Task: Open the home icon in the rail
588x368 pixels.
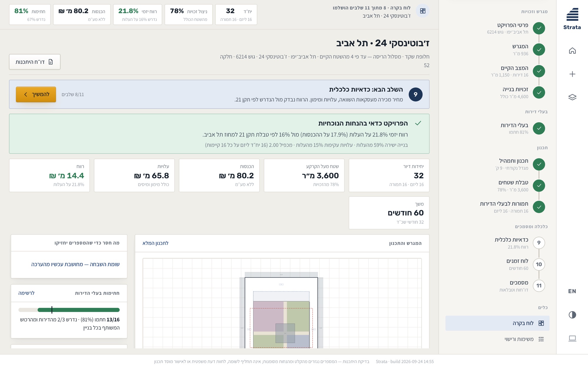Action: click(x=572, y=51)
